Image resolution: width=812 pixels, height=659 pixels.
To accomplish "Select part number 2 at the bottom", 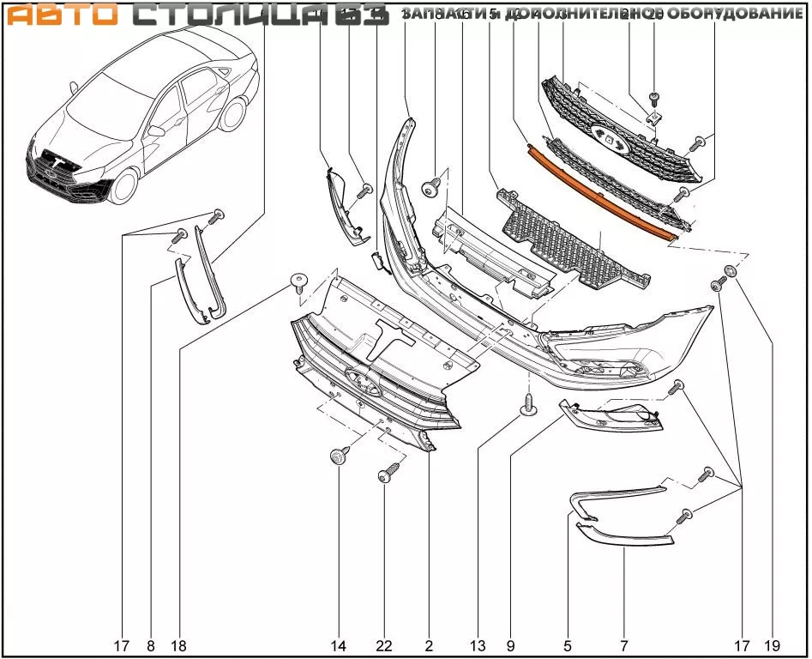I will click(x=428, y=645).
